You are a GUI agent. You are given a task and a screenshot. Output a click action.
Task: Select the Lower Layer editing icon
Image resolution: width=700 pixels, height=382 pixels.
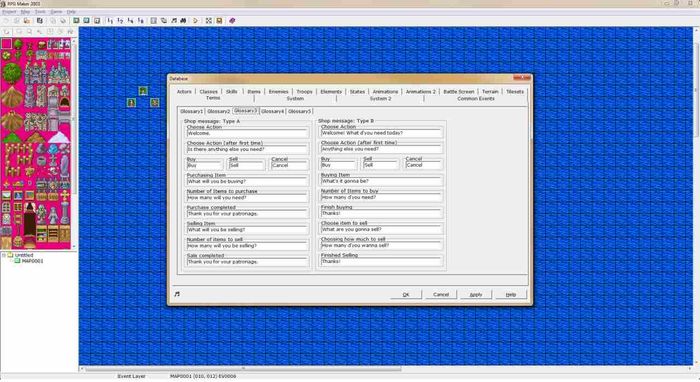click(x=76, y=21)
